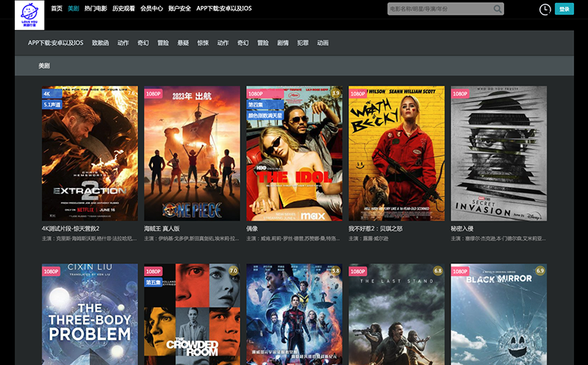Open The Crowded Room poster
This screenshot has width=588, height=365.
tap(192, 314)
